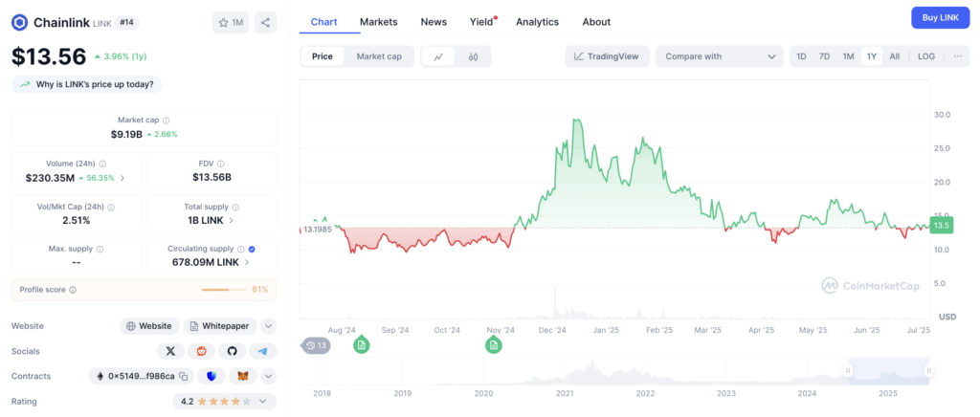Image resolution: width=980 pixels, height=417 pixels.
Task: Select the Price chart toggle
Action: pyautogui.click(x=323, y=56)
